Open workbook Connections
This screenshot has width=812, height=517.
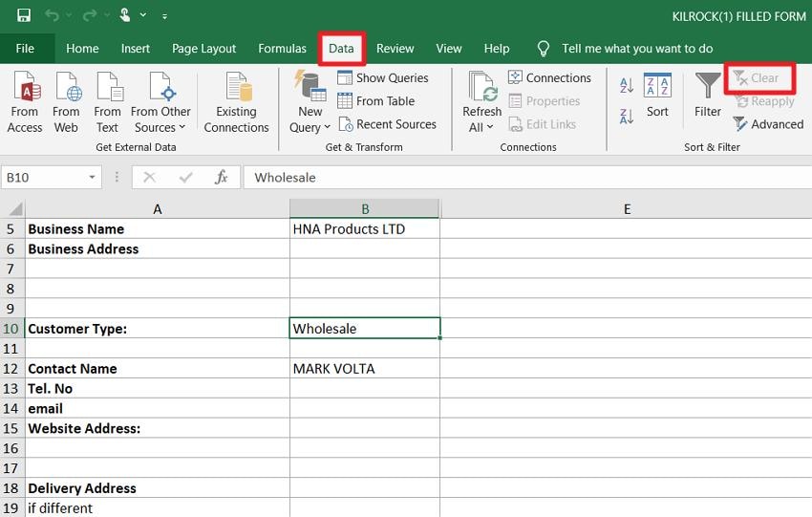(549, 77)
